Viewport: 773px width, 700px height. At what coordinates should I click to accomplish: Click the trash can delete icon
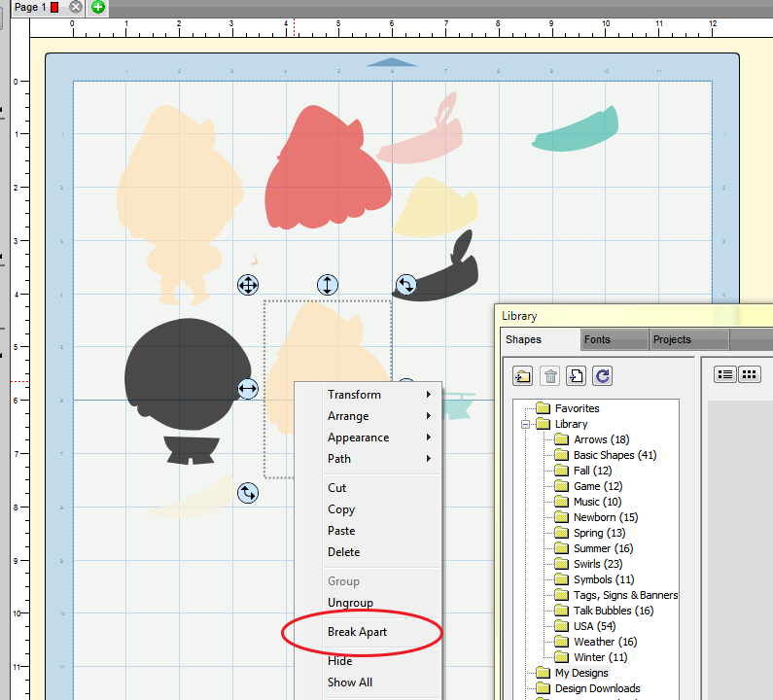click(550, 376)
